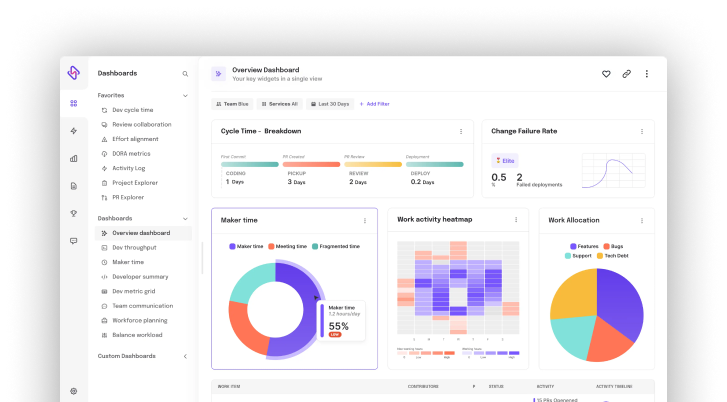The height and width of the screenshot is (402, 727).
Task: Open the trophy section in left rail
Action: pyautogui.click(x=73, y=213)
